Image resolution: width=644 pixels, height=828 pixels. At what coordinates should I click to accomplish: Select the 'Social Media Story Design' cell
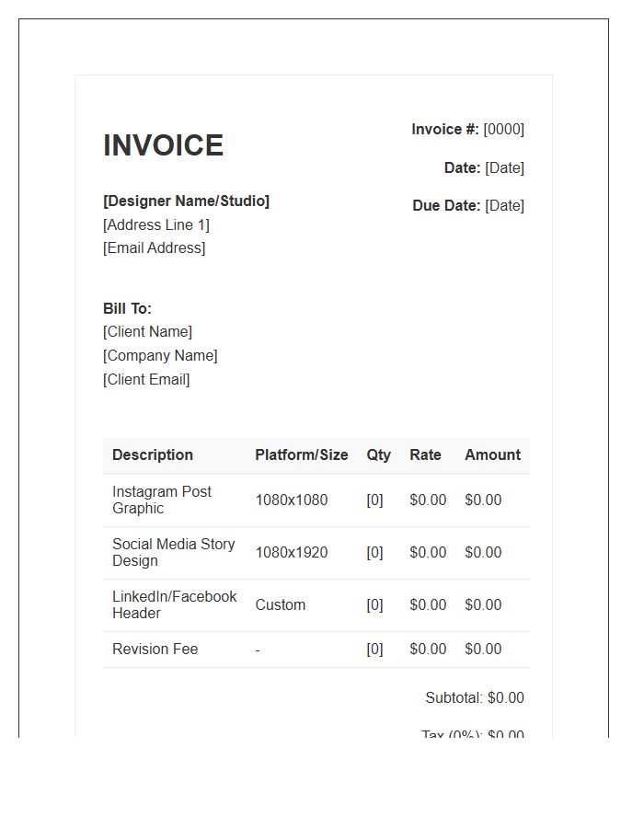[x=174, y=552]
